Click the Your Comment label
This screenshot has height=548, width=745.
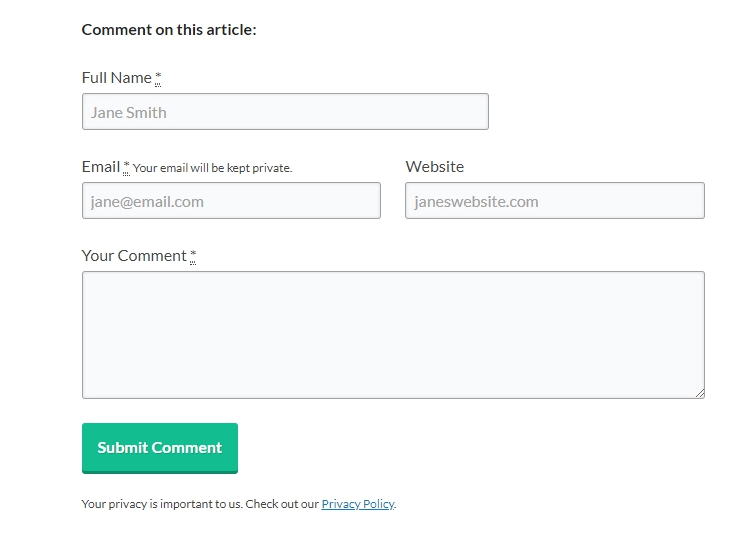[x=134, y=256]
